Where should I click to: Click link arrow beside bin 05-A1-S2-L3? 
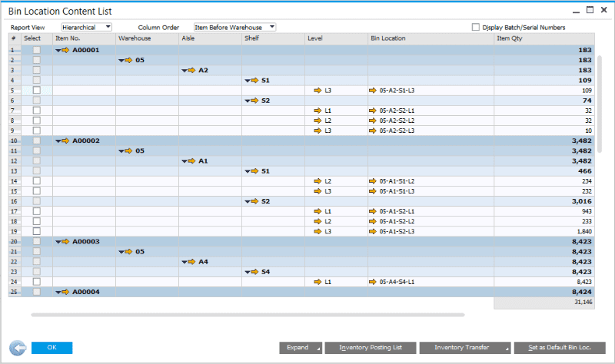click(x=373, y=231)
